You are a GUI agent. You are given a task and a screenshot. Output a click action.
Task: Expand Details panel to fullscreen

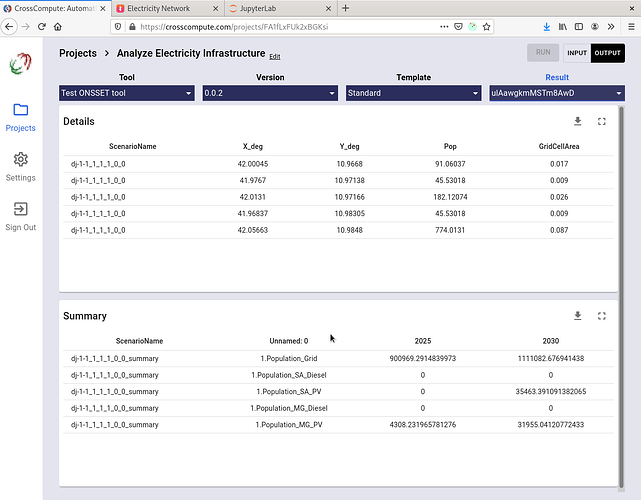(601, 121)
